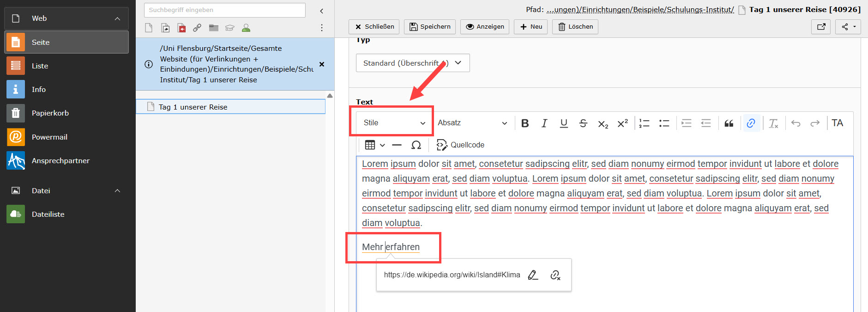Insert a special character (omega)

[416, 145]
